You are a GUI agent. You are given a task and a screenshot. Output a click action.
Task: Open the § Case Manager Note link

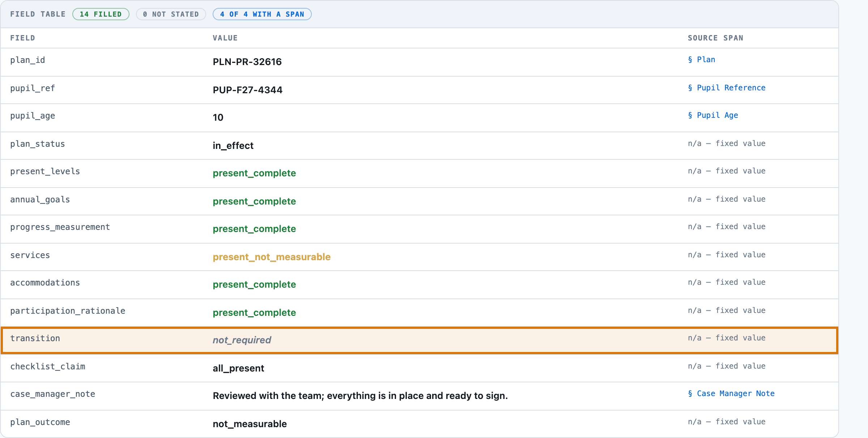point(731,394)
